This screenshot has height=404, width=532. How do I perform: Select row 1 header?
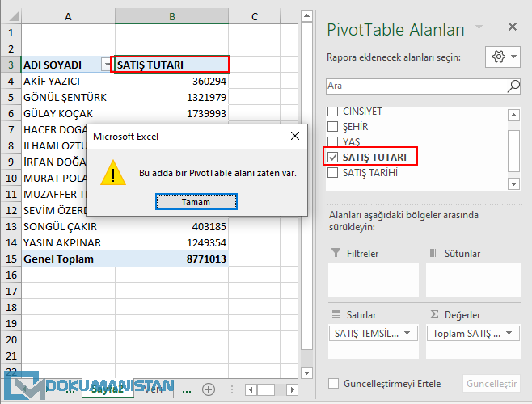(x=11, y=32)
